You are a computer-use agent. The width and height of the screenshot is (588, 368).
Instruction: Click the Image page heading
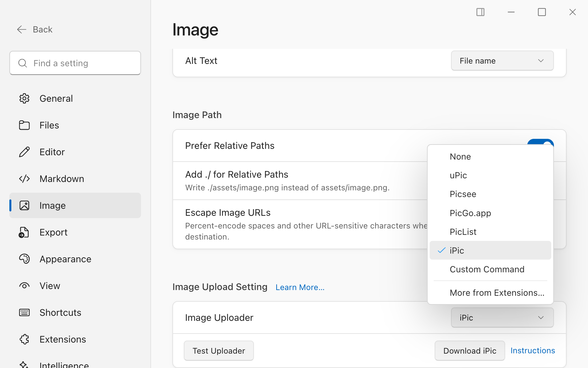(x=195, y=30)
